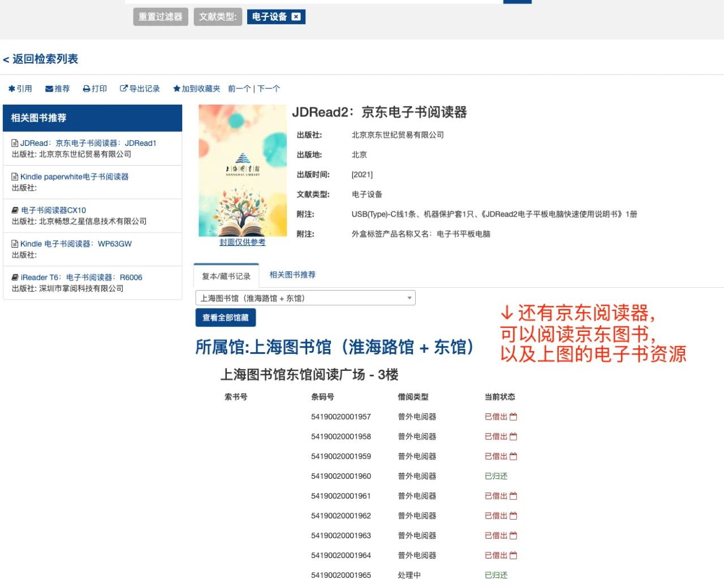Open Kindle paperwhite电子书阅读器 recommendation
Screen dimensions: 724x588
(75, 176)
